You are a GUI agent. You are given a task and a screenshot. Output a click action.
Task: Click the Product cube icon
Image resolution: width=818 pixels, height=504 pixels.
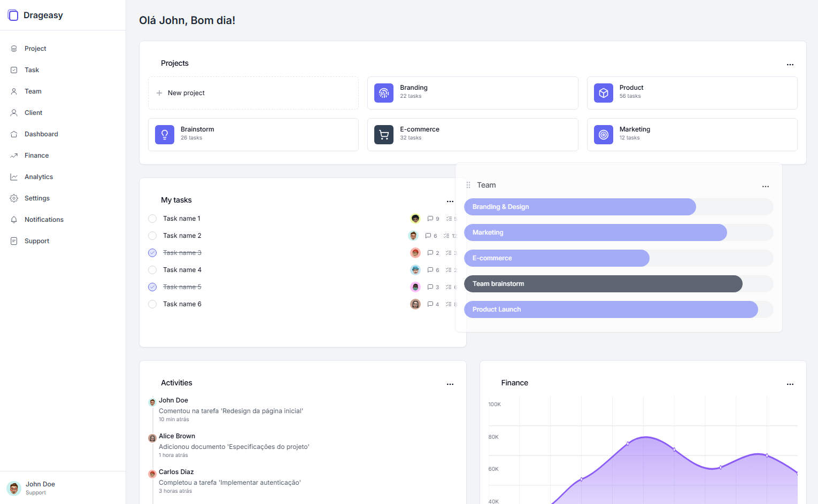coord(603,92)
